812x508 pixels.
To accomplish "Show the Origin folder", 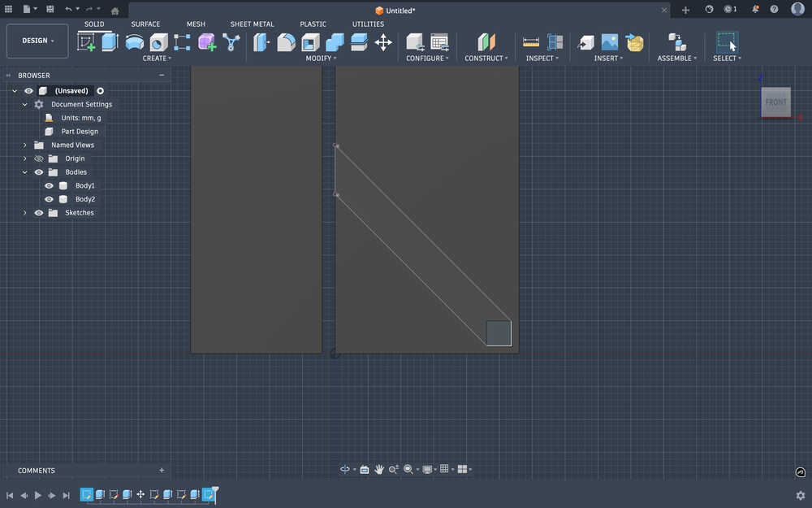I will pyautogui.click(x=39, y=158).
